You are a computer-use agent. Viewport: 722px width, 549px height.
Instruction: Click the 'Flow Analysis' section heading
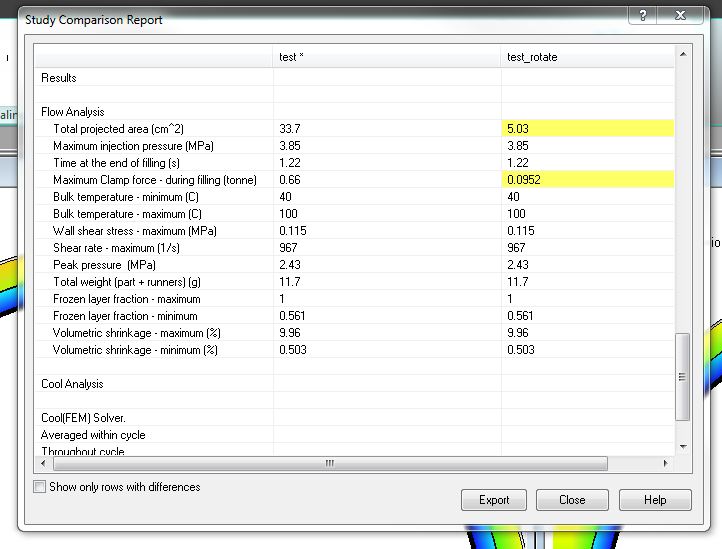click(x=73, y=112)
